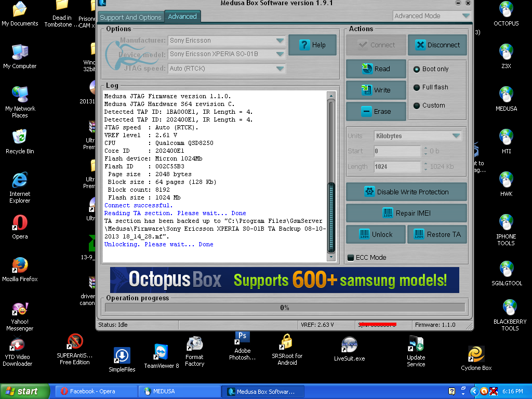This screenshot has width=532, height=399.
Task: Click the Help button
Action: pos(312,45)
